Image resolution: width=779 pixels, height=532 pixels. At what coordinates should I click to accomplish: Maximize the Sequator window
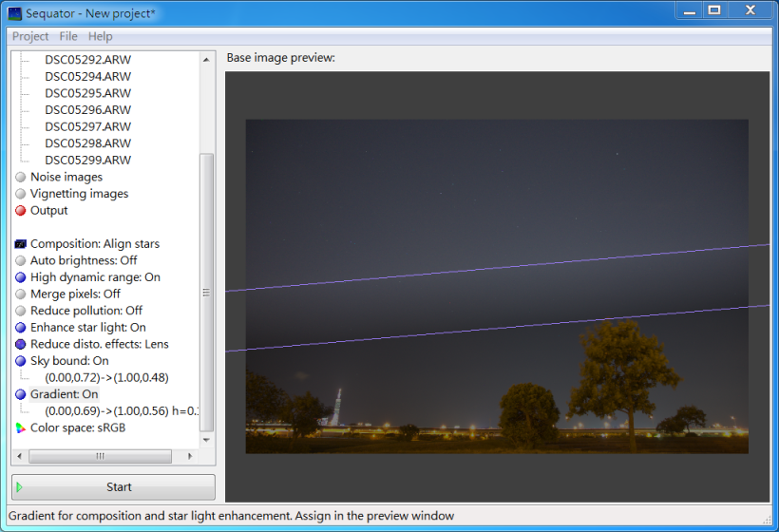point(714,9)
